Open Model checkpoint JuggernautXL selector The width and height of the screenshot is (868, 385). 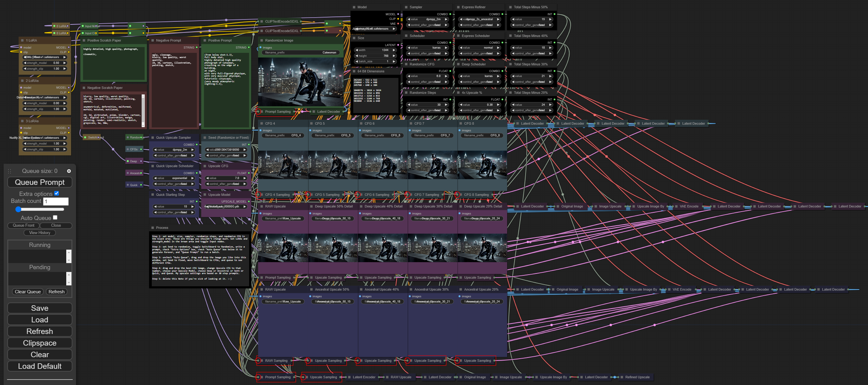375,29
